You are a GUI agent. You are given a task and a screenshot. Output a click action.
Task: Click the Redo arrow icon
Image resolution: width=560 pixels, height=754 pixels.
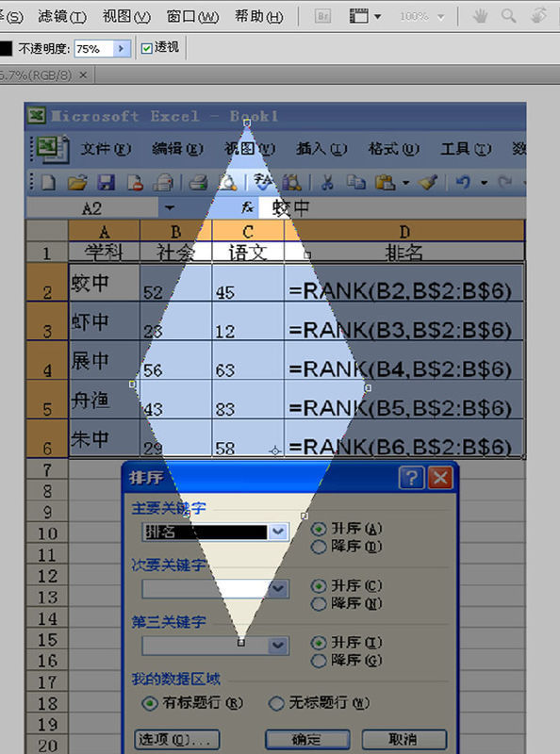(504, 183)
